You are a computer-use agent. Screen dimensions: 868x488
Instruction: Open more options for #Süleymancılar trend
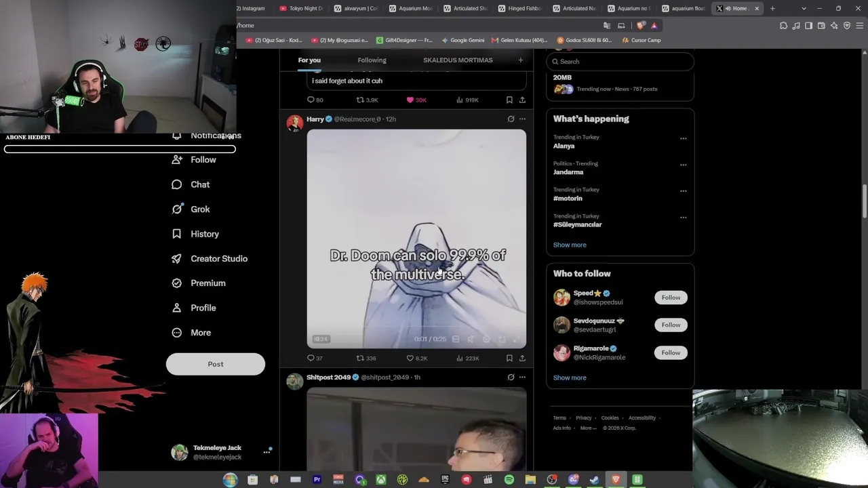tap(683, 218)
